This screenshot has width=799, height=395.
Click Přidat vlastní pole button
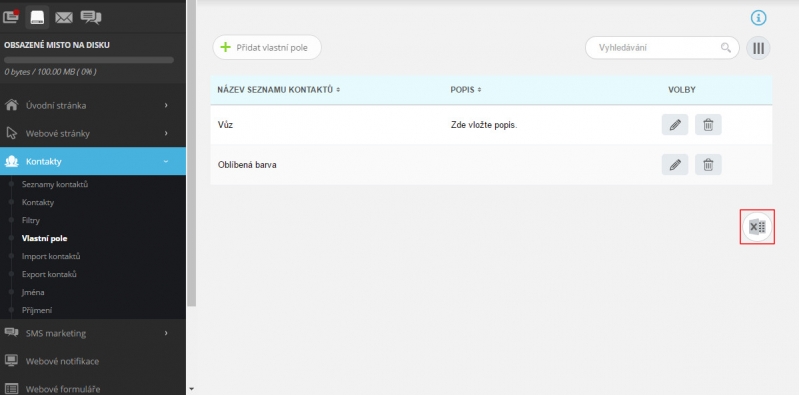click(x=267, y=47)
